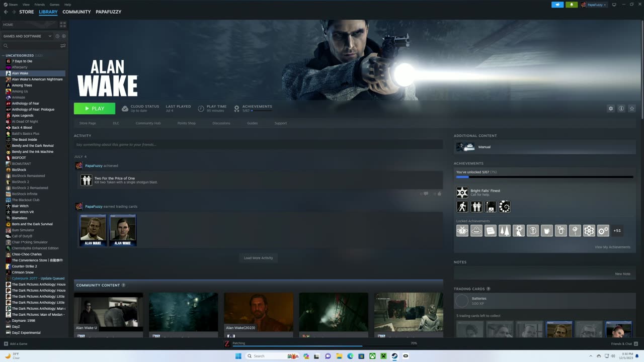Open Friends & Chat in bottom bar
The height and width of the screenshot is (362, 644).
point(623,344)
